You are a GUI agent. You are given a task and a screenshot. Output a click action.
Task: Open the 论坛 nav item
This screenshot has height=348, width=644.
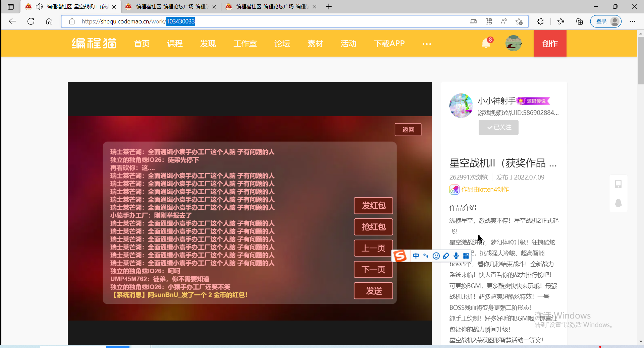[x=282, y=44]
